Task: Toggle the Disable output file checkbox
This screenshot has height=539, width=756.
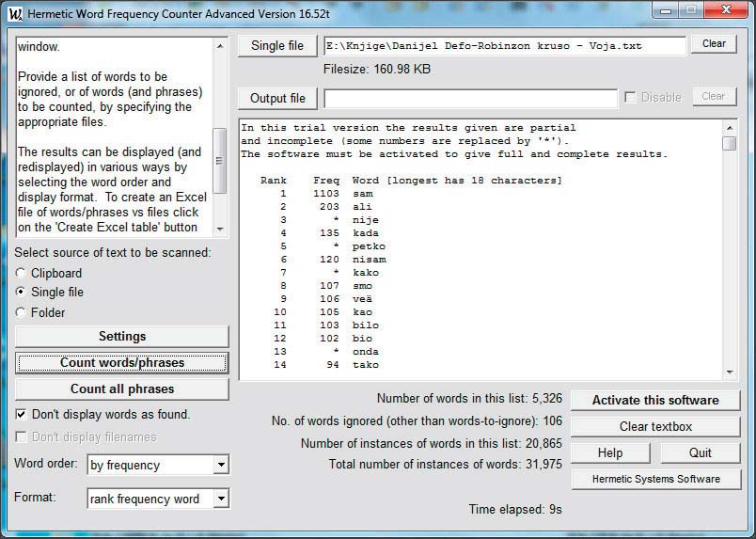Action: coord(630,97)
